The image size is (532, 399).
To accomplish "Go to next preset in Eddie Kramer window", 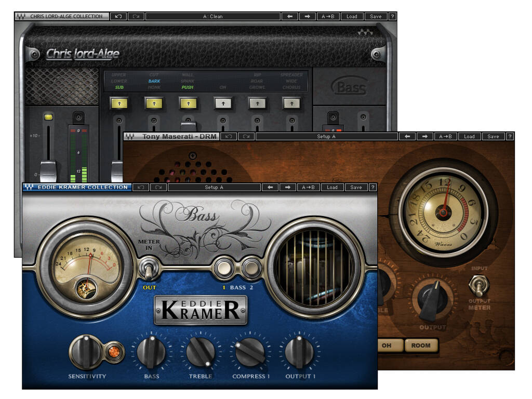I will pyautogui.click(x=288, y=187).
